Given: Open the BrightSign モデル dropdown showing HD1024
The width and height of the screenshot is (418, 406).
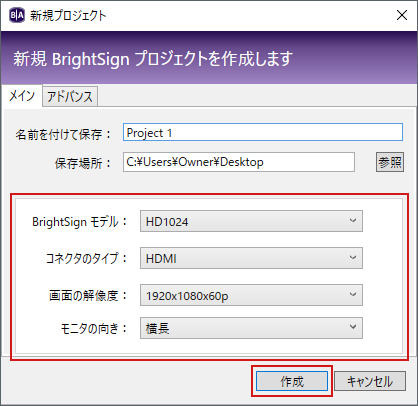Looking at the screenshot, I should click(x=251, y=221).
